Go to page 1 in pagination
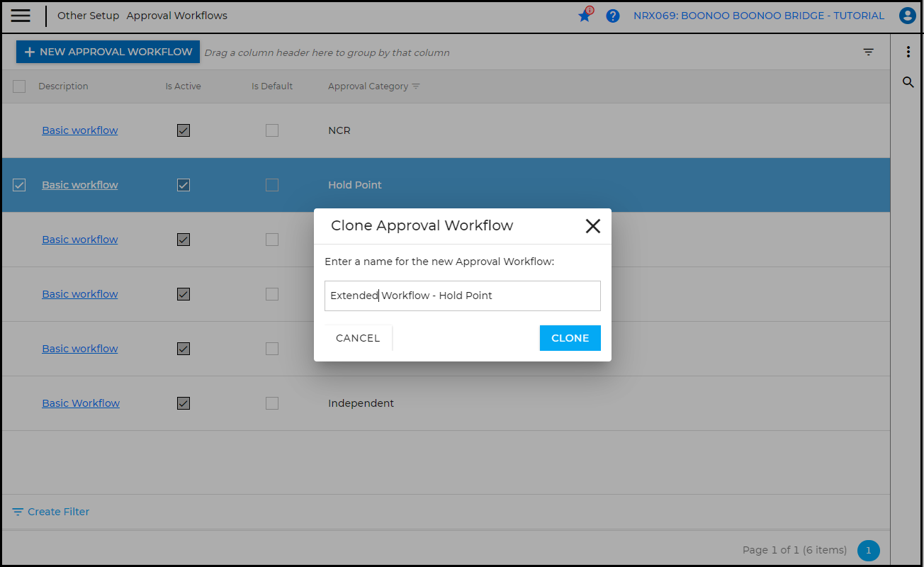 coord(868,550)
